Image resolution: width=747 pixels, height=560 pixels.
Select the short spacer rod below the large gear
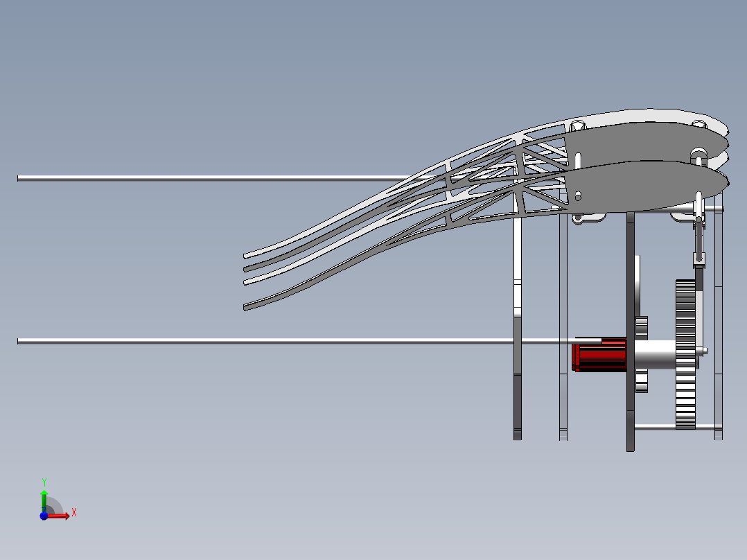678,426
